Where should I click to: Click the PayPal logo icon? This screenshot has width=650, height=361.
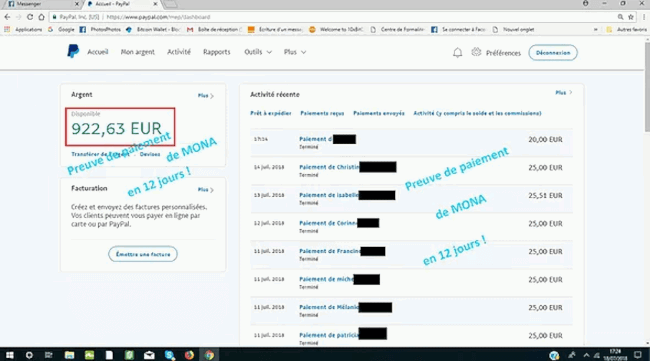click(73, 51)
